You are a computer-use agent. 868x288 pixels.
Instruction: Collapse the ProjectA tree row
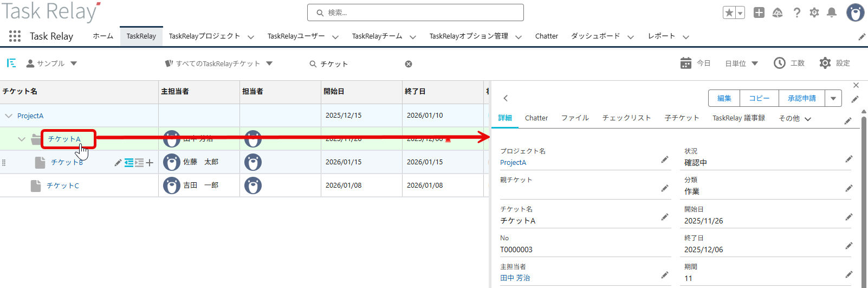[9, 116]
